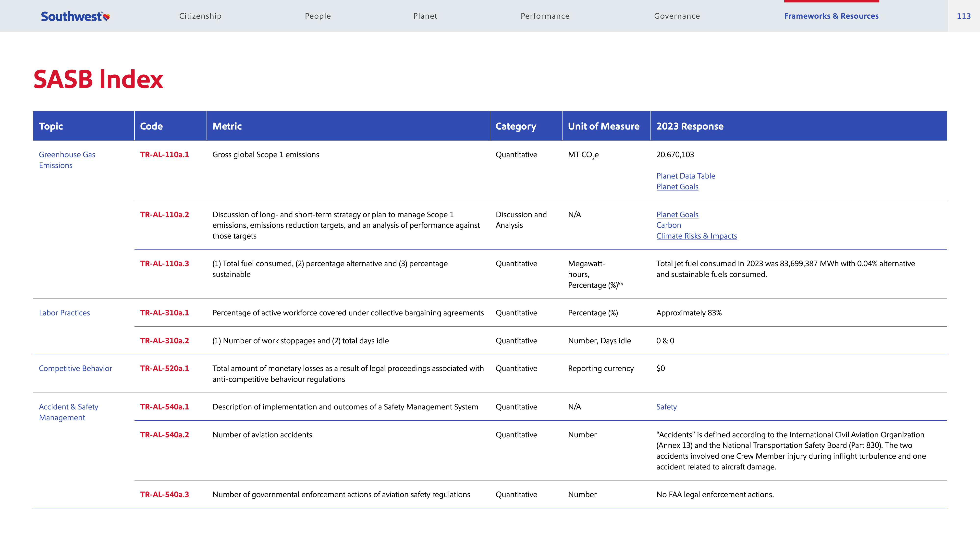Select code TR-AL-110a.1
Image resolution: width=980 pixels, height=551 pixels.
pyautogui.click(x=164, y=154)
